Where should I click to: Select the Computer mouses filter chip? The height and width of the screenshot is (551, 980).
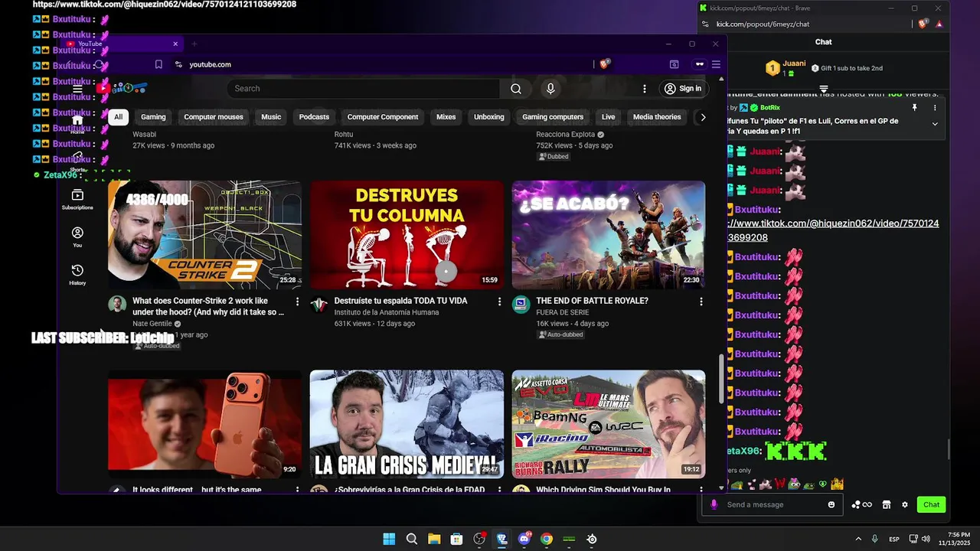[214, 117]
